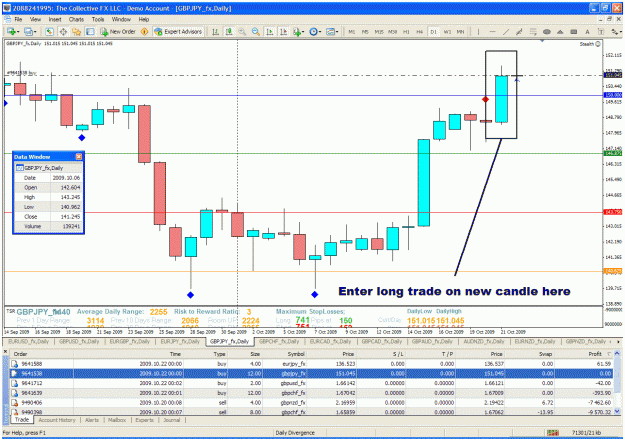Viewport: 625px width, 439px height.
Task: Switch chart to candlesticks icon
Action: (229, 31)
